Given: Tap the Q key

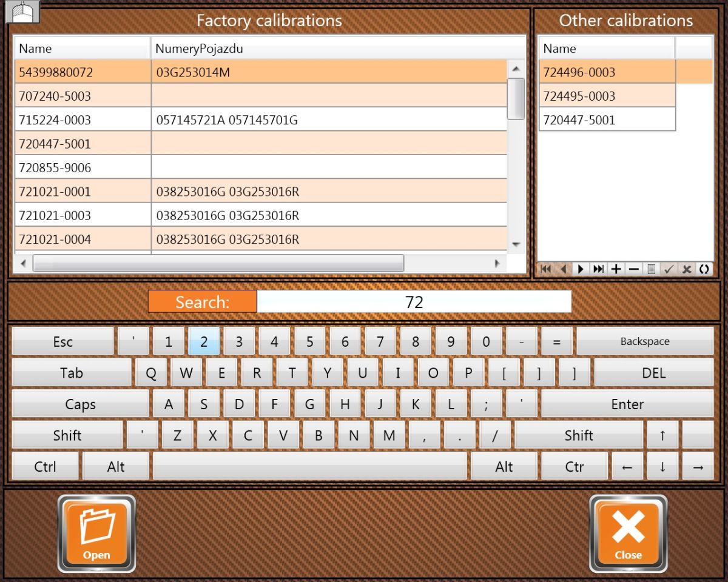Looking at the screenshot, I should [151, 373].
